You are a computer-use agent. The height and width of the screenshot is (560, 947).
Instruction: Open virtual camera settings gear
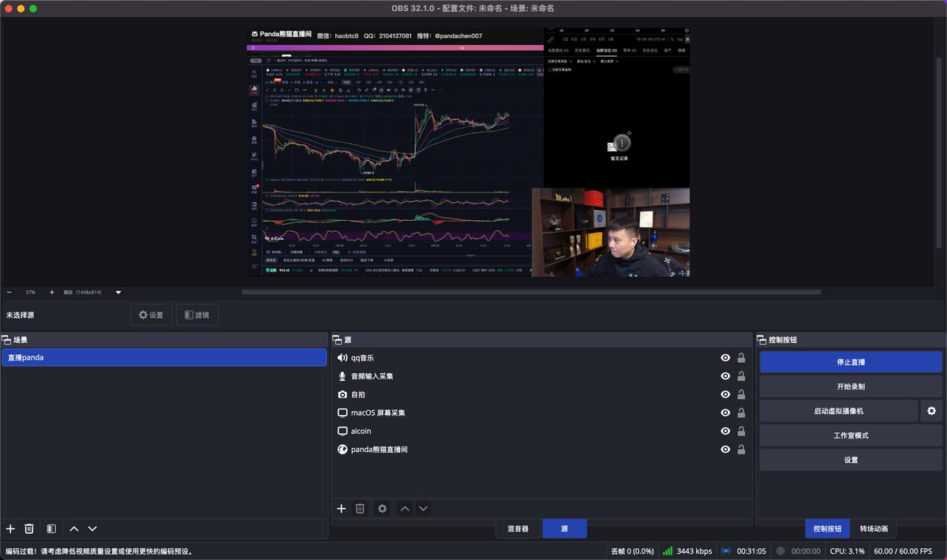[x=931, y=411]
